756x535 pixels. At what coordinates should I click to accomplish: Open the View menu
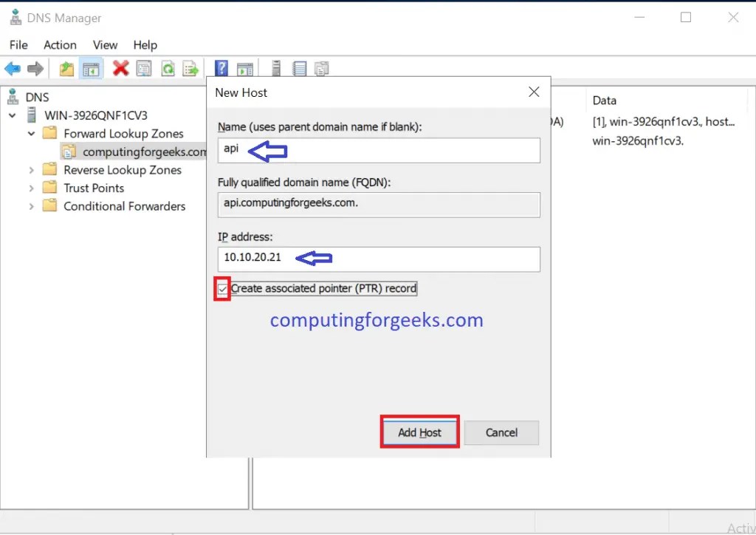coord(105,44)
